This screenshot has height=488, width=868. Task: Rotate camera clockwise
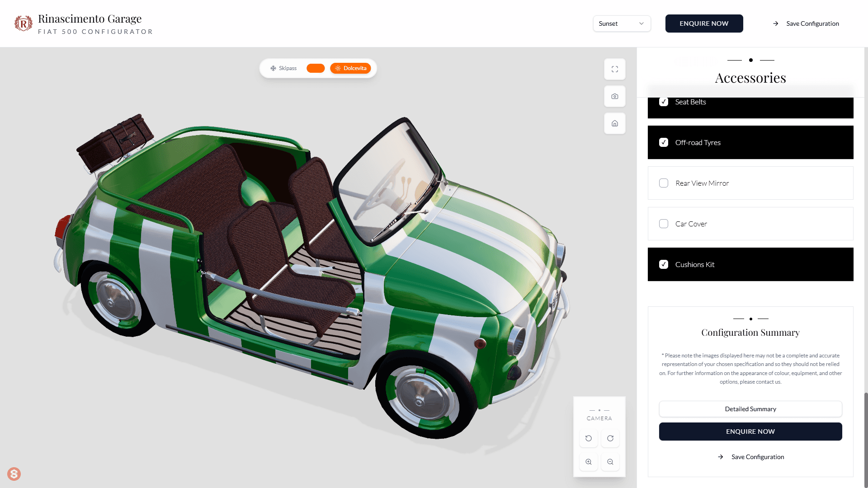point(610,438)
